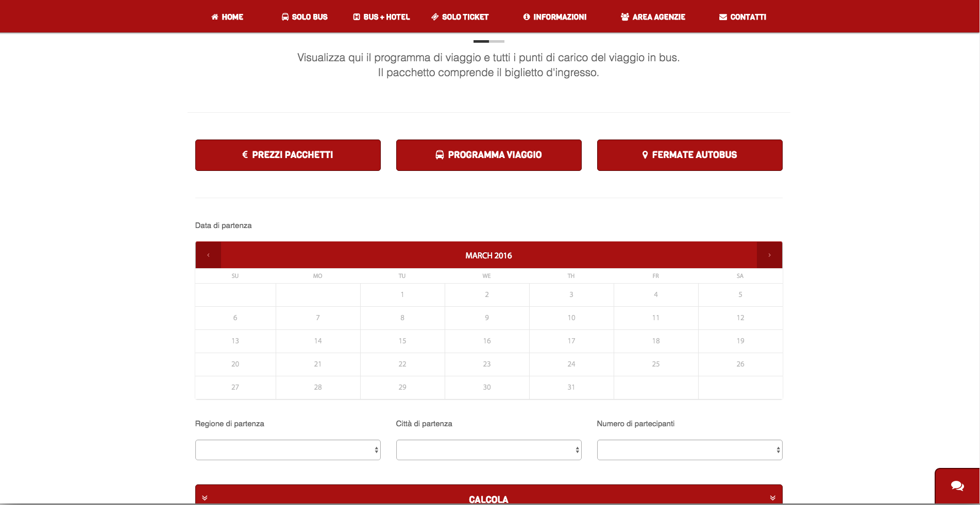The image size is (980, 505).
Task: Click the CALCOLA bar
Action: click(x=489, y=495)
